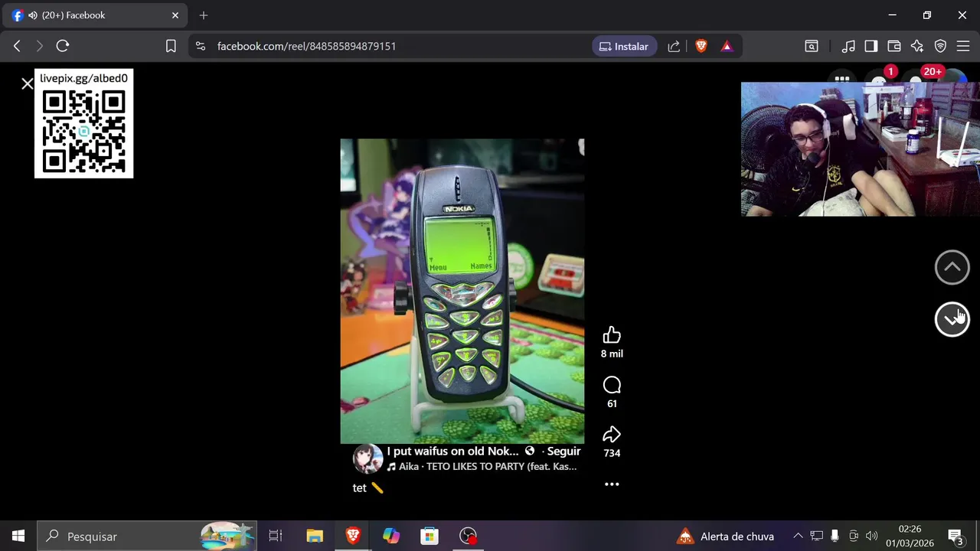This screenshot has height=551, width=980.
Task: Expand hidden system tray icons
Action: 798,536
